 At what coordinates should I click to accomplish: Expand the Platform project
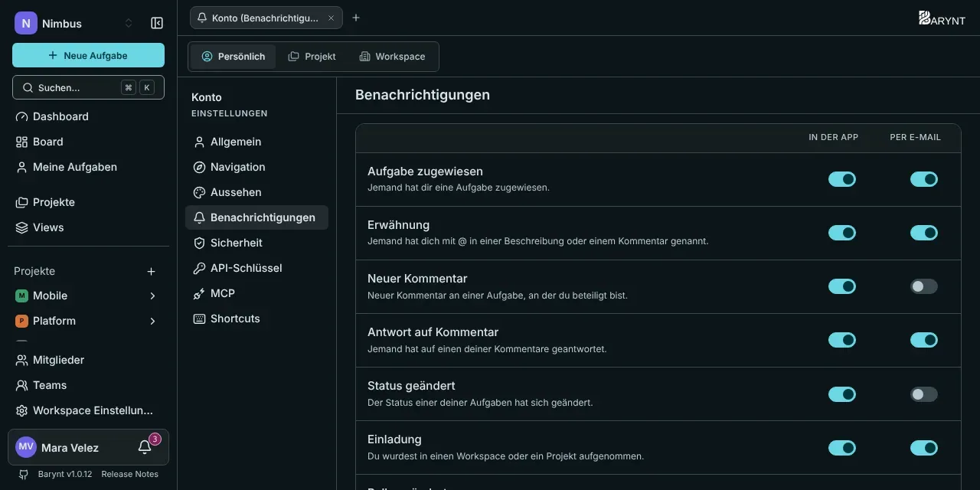click(152, 321)
